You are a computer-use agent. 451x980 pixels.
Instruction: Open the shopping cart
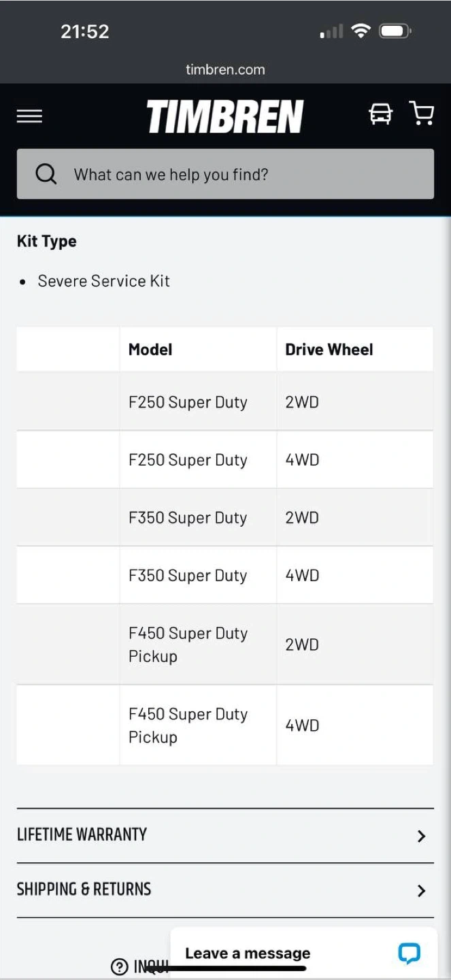click(422, 113)
